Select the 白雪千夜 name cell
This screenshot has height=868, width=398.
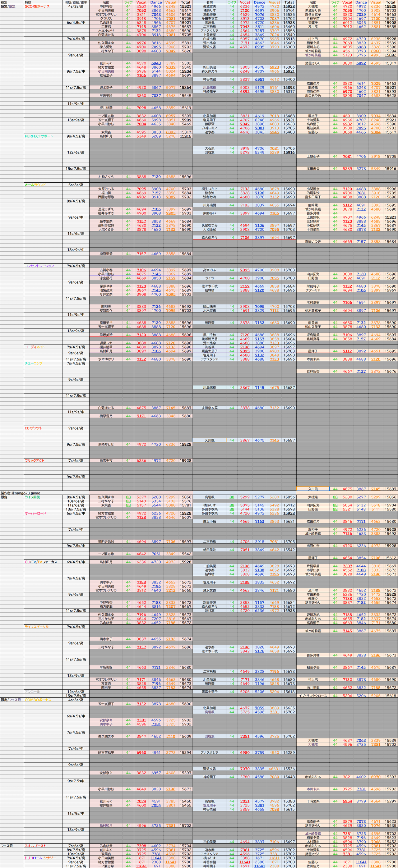click(x=106, y=460)
